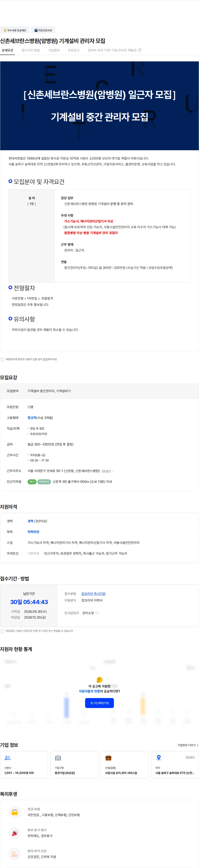The image size is (199, 868).
Task: Open 지도보기 link next to 근무지주소
Action: [106, 471]
